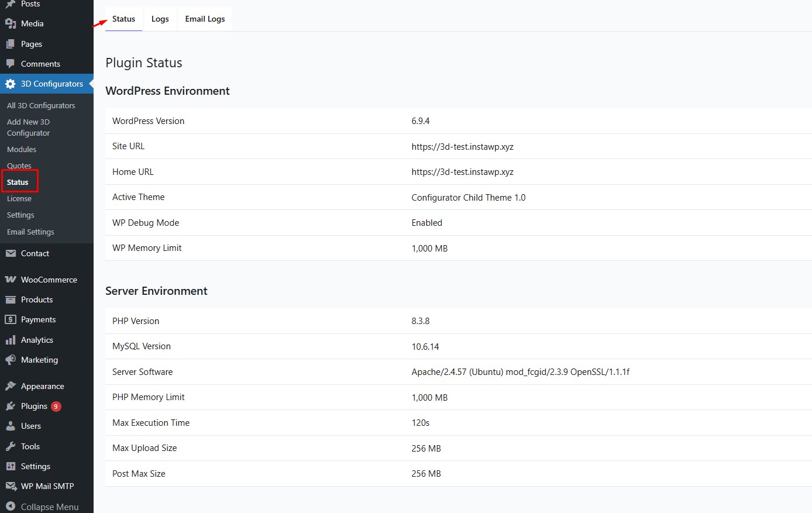Click the Comments speech bubble icon
Image resolution: width=812 pixels, height=513 pixels.
click(x=11, y=64)
